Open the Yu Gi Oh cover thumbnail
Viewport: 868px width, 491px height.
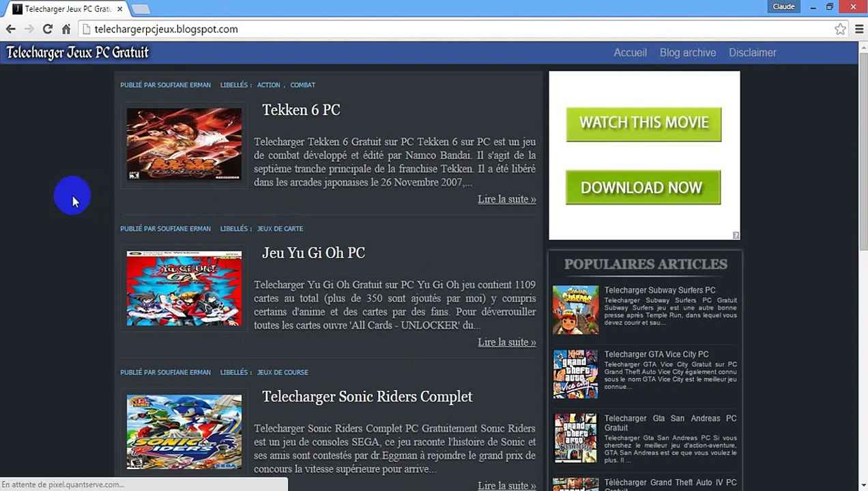point(184,288)
